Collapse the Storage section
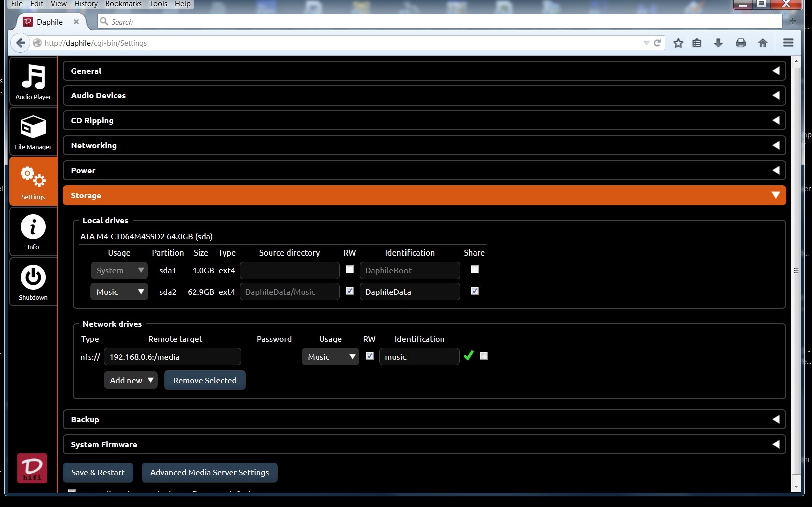Image resolution: width=812 pixels, height=507 pixels. [425, 195]
